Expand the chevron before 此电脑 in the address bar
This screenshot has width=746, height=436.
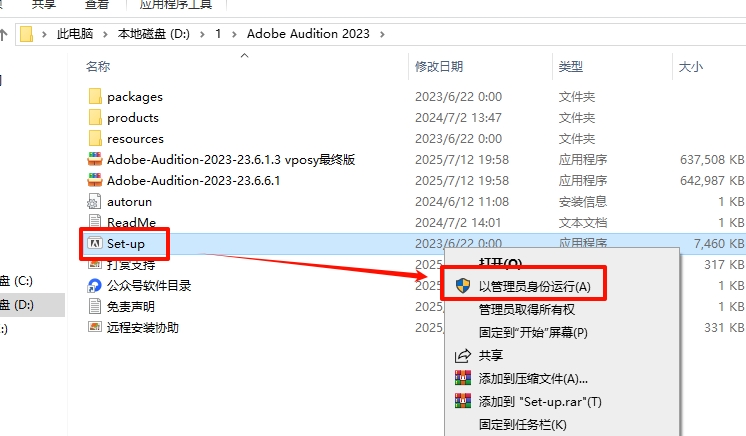44,34
